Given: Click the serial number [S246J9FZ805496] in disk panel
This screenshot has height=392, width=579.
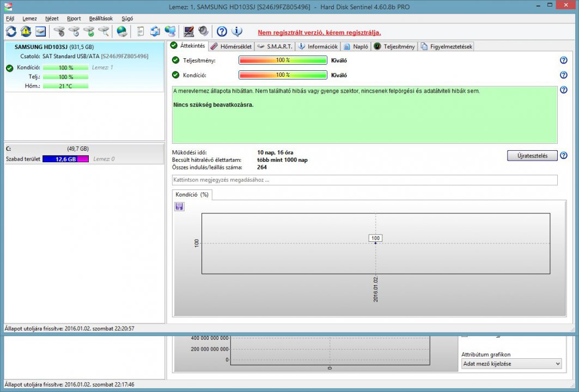Looking at the screenshot, I should point(124,56).
